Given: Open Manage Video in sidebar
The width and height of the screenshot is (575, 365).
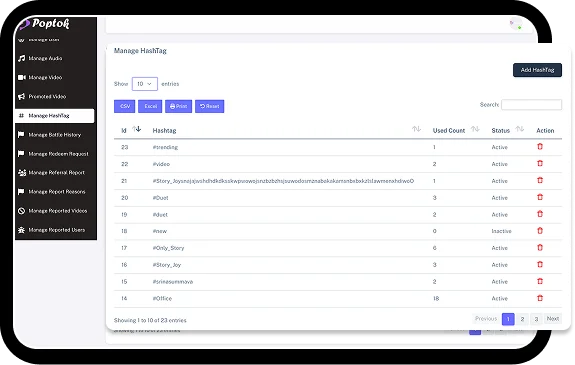Looking at the screenshot, I should (55, 77).
